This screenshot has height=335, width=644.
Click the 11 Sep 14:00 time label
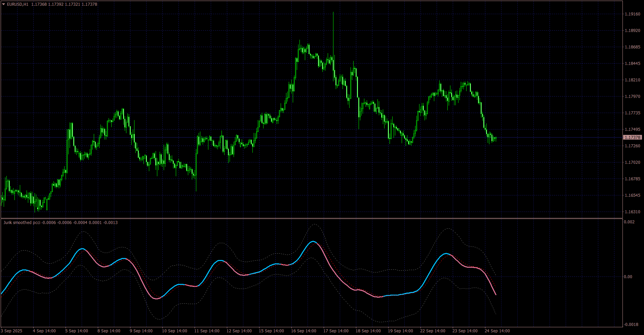coord(207,331)
